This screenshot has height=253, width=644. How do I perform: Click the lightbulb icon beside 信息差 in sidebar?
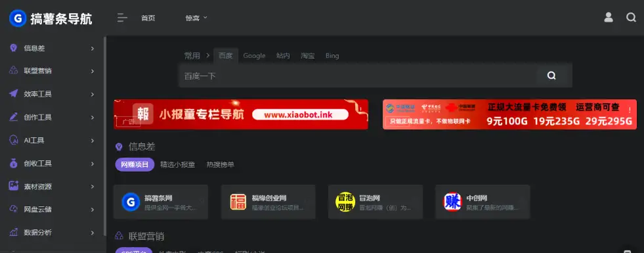pyautogui.click(x=13, y=48)
